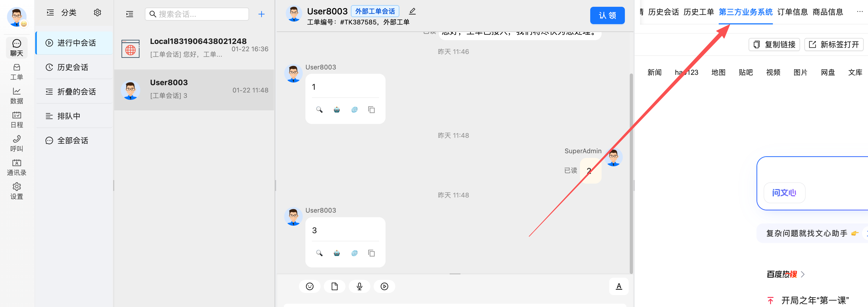Click 复制链接 to copy the link

click(x=774, y=44)
